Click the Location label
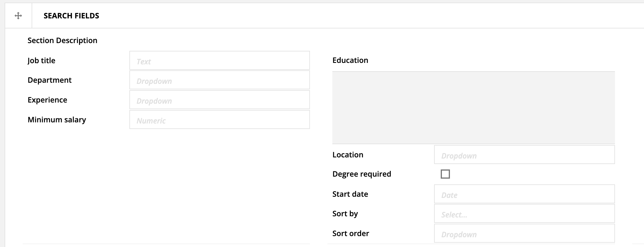The image size is (644, 247). 348,155
